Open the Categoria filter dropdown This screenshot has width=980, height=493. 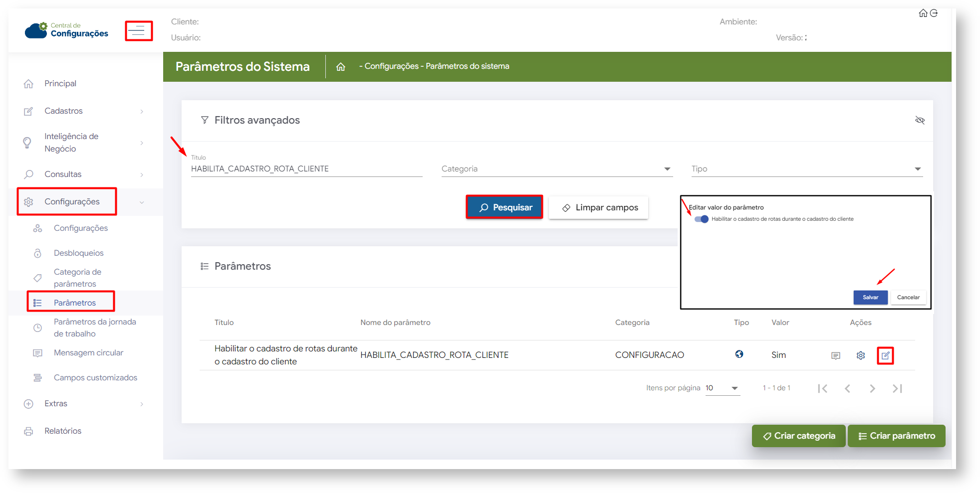(556, 169)
